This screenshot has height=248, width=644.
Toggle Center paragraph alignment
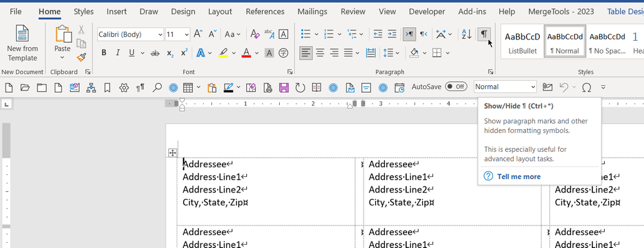320,53
